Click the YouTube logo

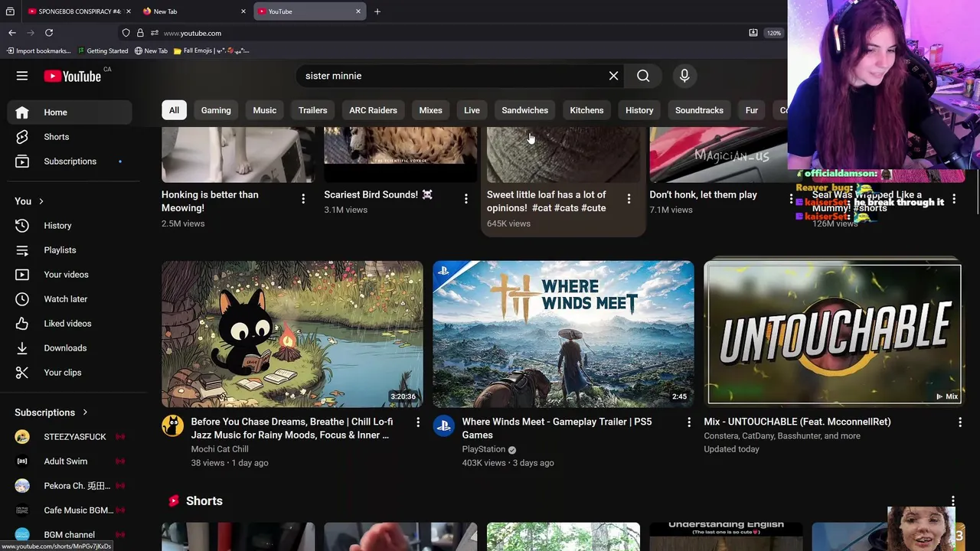pos(73,76)
